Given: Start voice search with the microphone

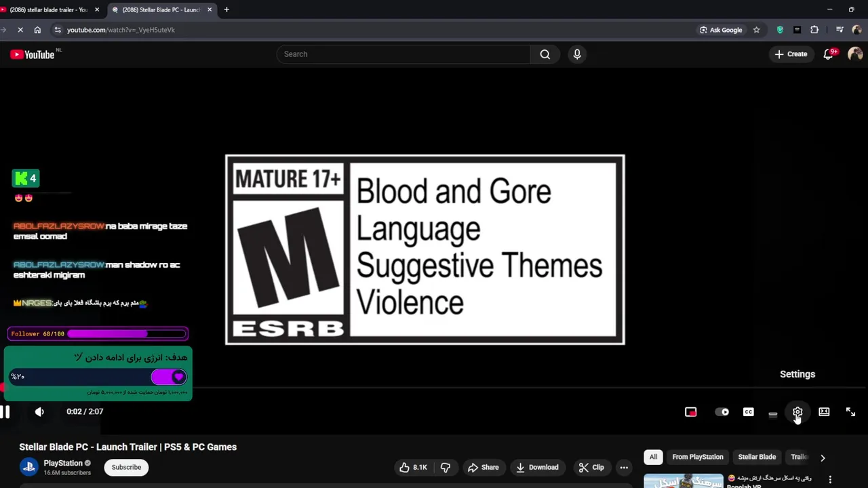Looking at the screenshot, I should (577, 54).
